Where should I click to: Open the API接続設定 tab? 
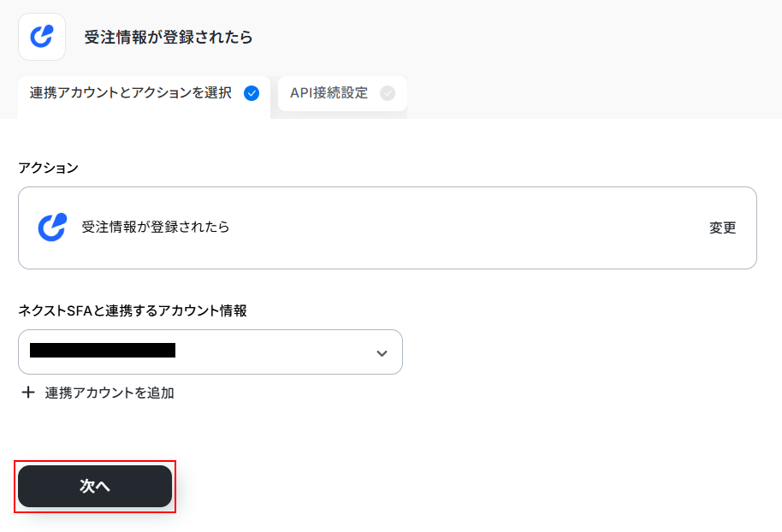329,93
